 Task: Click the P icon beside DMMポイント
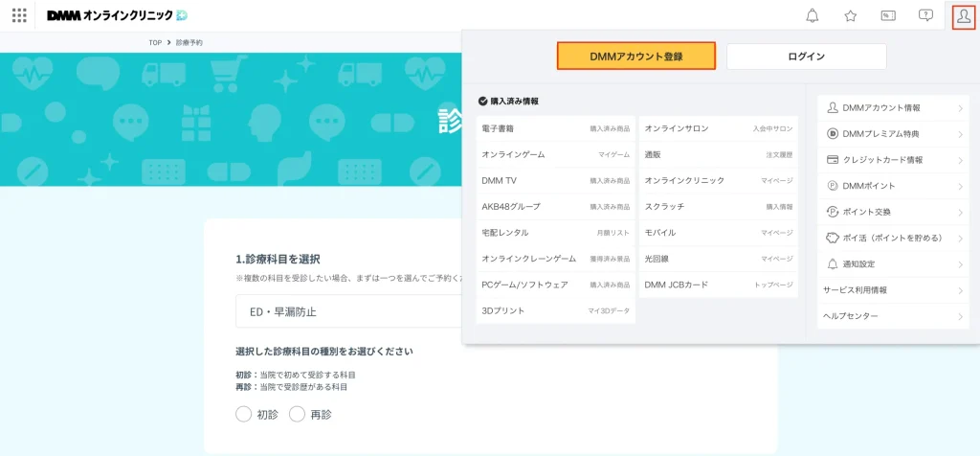point(832,186)
